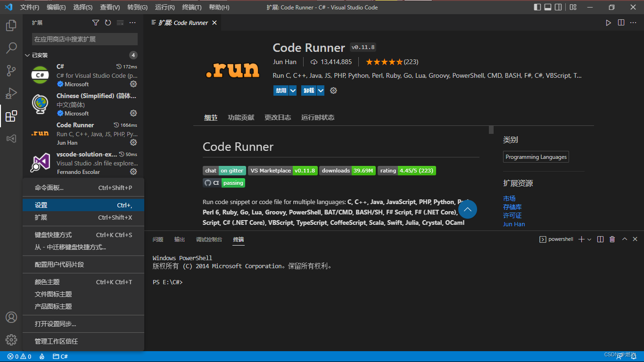Toggle the bottom panel layout button

click(548, 7)
